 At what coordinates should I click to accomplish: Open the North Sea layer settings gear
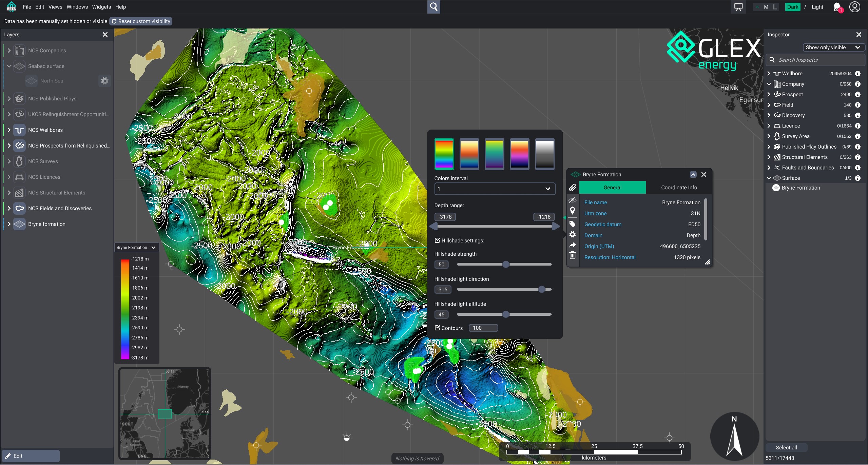[104, 81]
